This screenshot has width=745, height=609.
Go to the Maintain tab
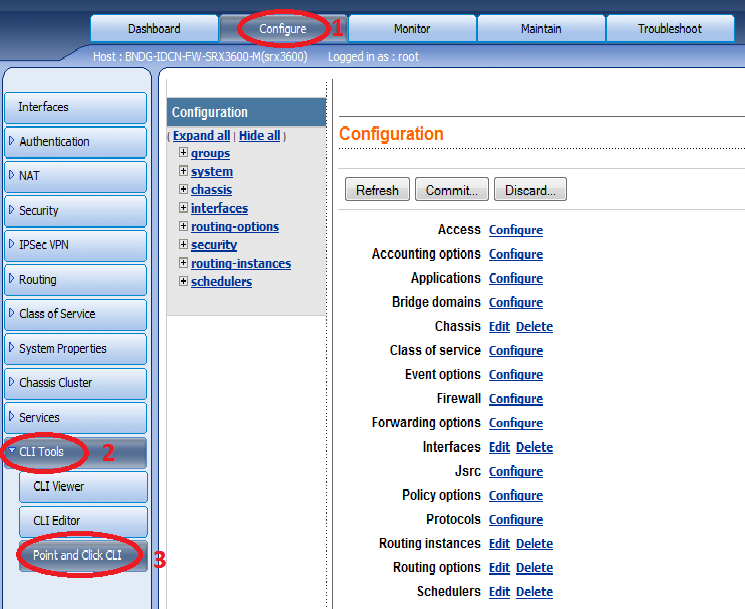pos(541,29)
